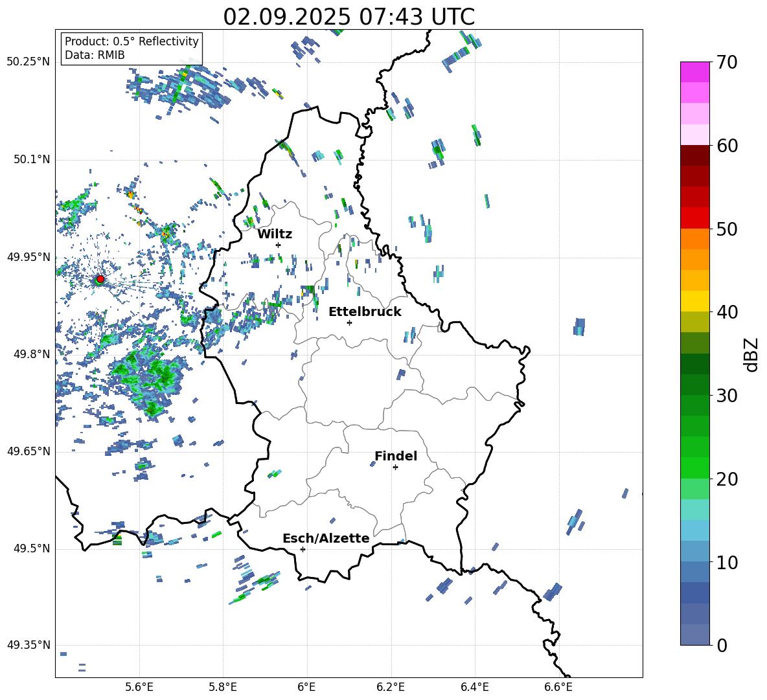This screenshot has height=700, width=767.
Task: Click the 'Data: RMIB' text
Action: 95,55
